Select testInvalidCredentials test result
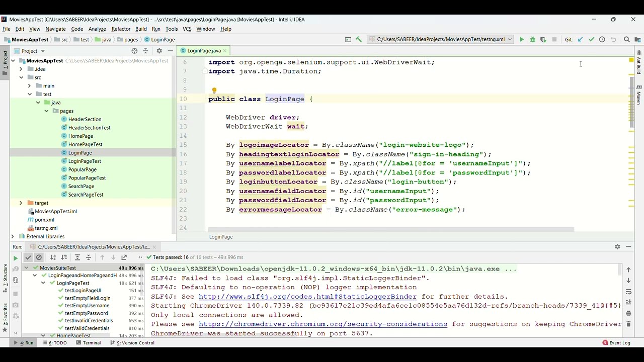The width and height of the screenshot is (644, 362). [x=89, y=321]
